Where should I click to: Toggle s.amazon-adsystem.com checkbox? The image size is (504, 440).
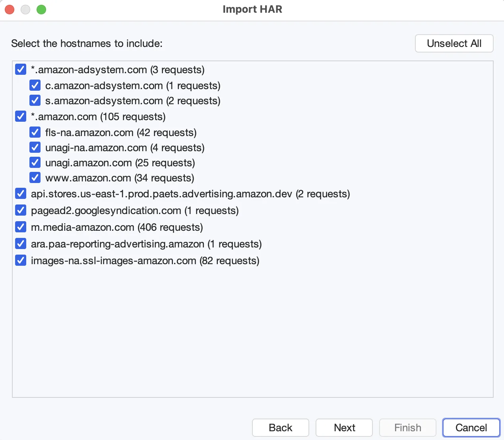coord(35,101)
